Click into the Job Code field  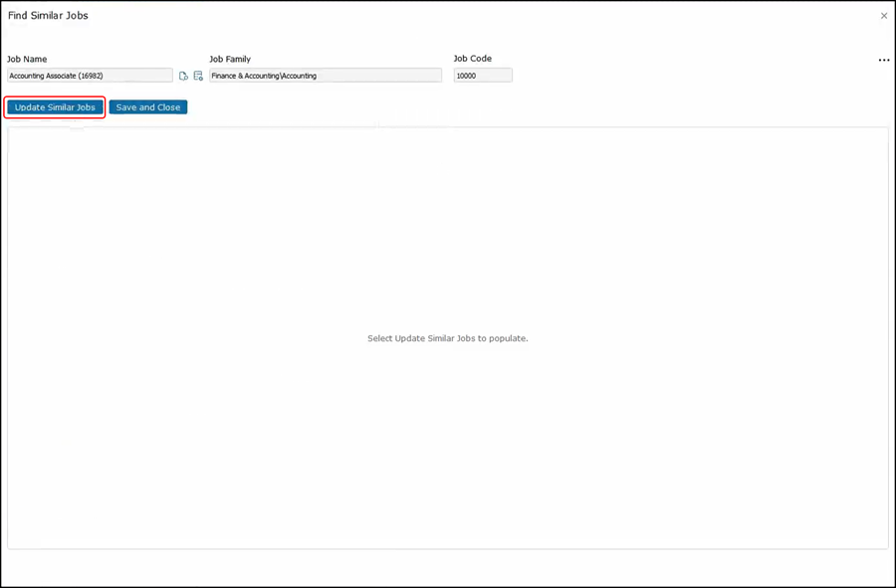tap(483, 76)
